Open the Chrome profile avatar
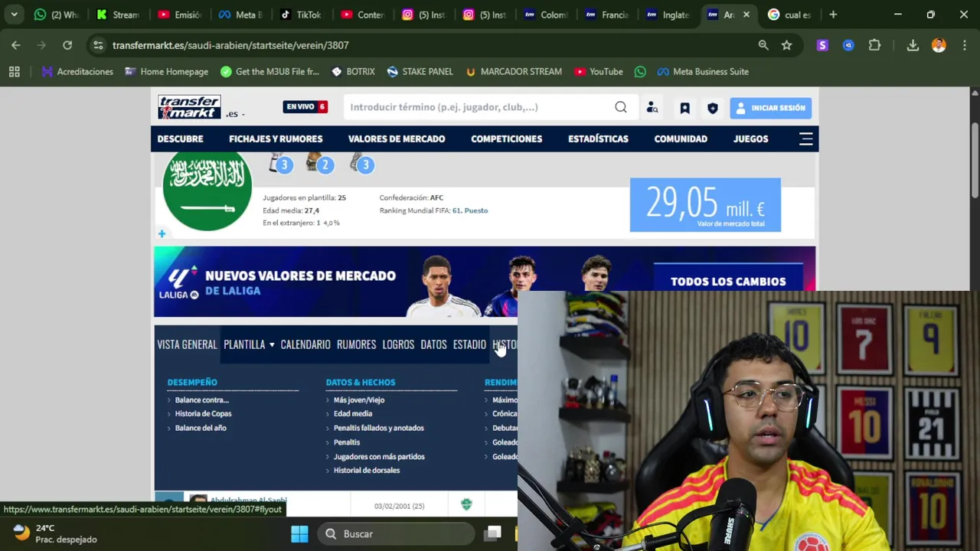 pyautogui.click(x=939, y=45)
